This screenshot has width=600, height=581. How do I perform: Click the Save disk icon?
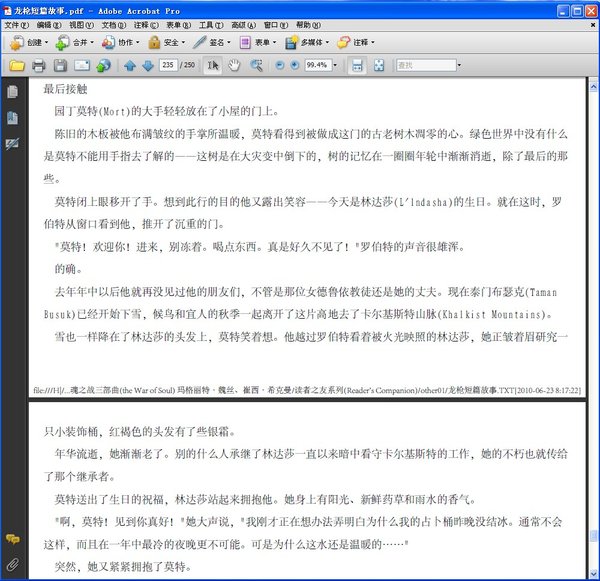click(x=60, y=66)
